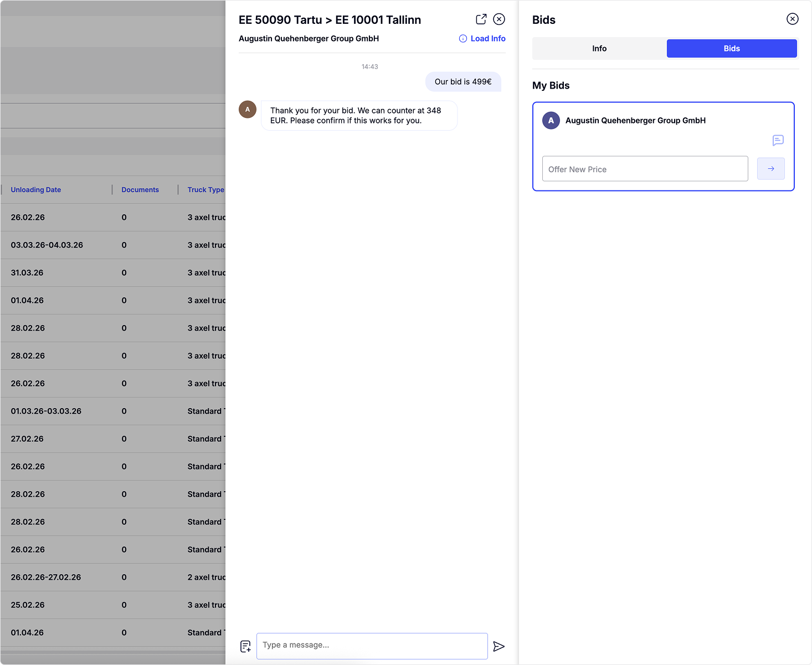This screenshot has height=665, width=812.
Task: Click the 'Our bid is 499€' message bubble
Action: tap(462, 82)
